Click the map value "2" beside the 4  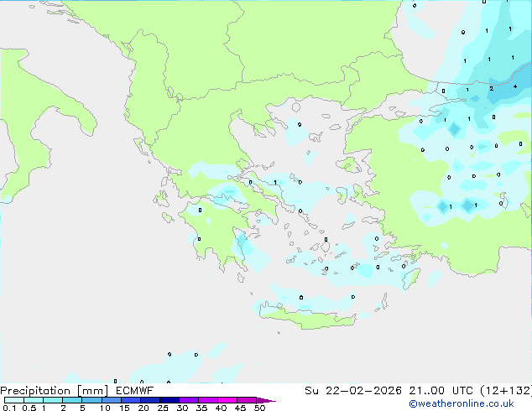click(491, 89)
